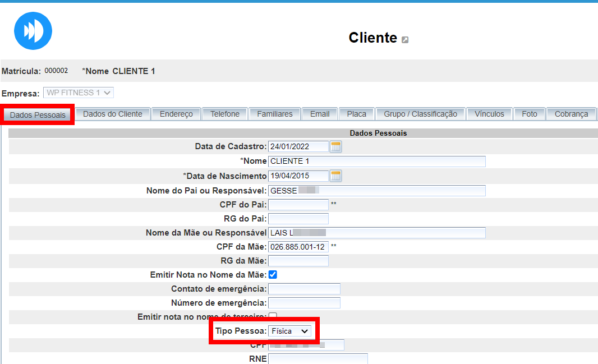Select the Familiares tab
Viewport: 598px width, 364px height.
[x=275, y=114]
